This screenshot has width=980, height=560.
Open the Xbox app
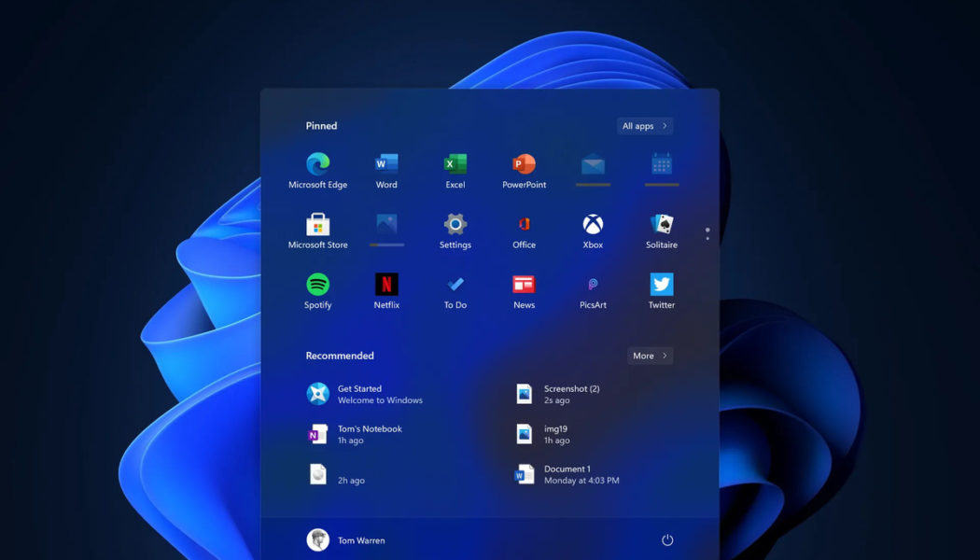(x=592, y=229)
